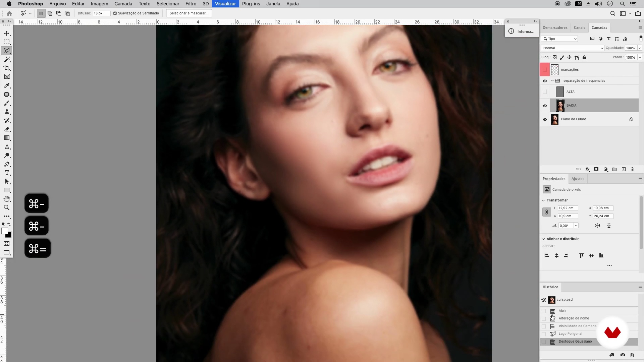Create new snapshot camera icon in Histórico

[623, 355]
